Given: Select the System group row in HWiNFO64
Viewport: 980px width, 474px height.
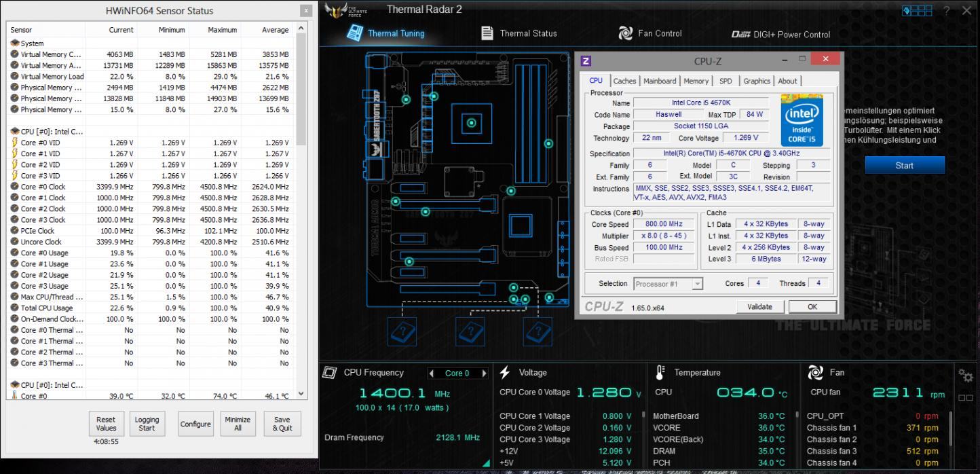Looking at the screenshot, I should pyautogui.click(x=152, y=43).
